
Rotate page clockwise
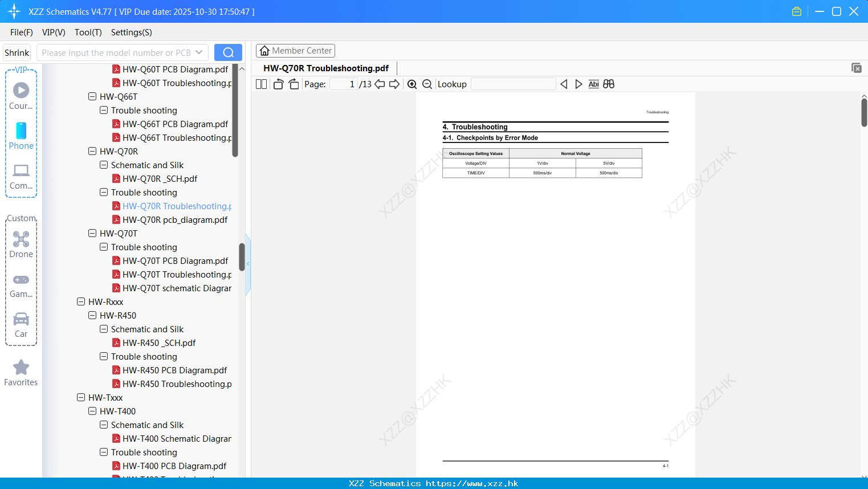[294, 84]
